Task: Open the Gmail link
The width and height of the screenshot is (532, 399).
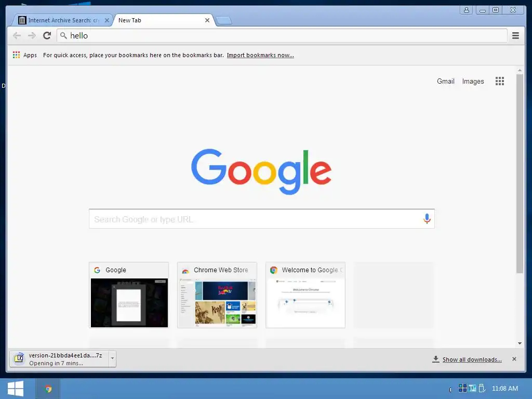Action: point(445,81)
